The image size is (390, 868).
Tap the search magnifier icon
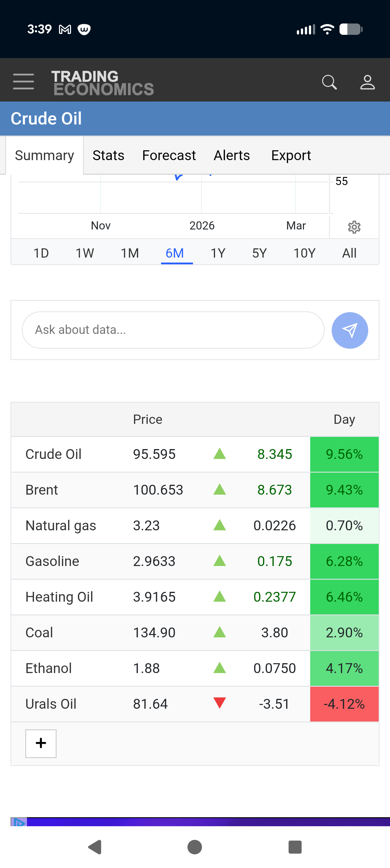(x=329, y=82)
